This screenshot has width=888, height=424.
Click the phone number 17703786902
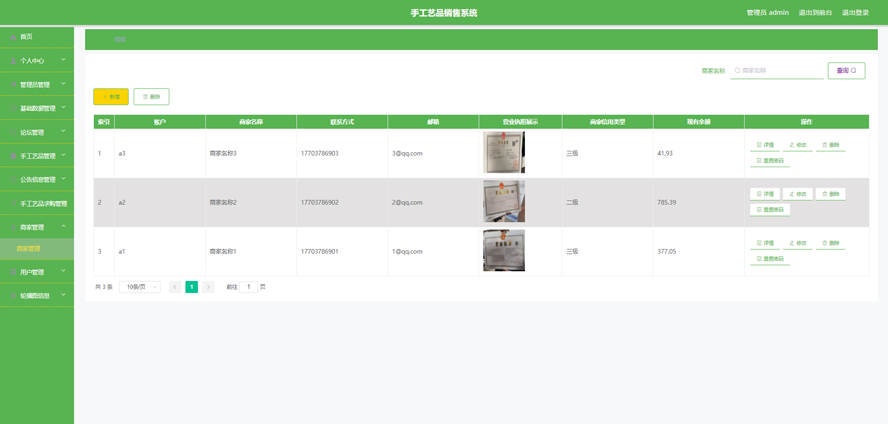click(319, 202)
